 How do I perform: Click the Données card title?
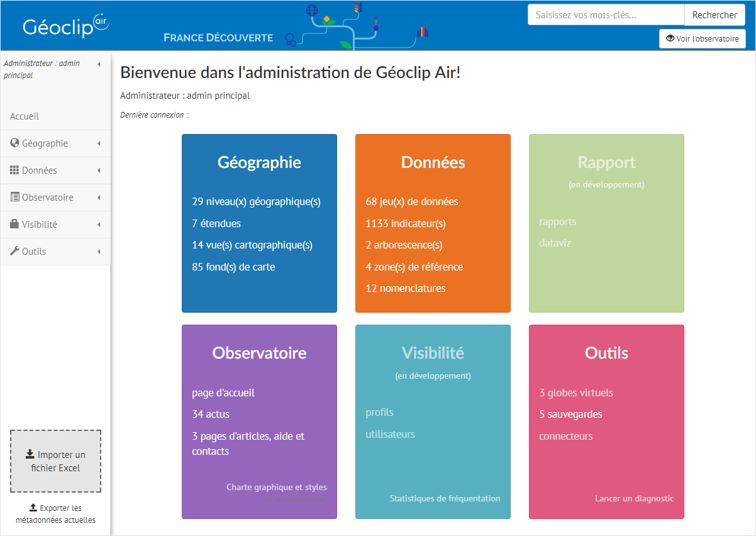coord(433,162)
